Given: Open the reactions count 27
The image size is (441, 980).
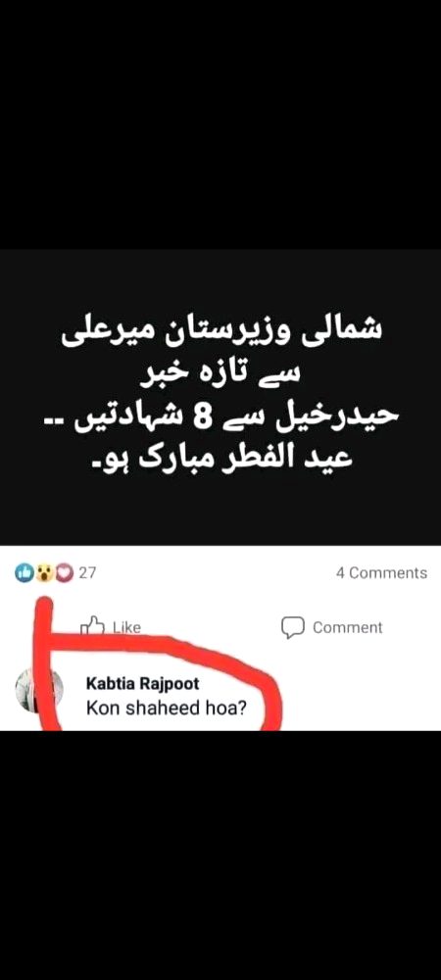Looking at the screenshot, I should [x=87, y=572].
